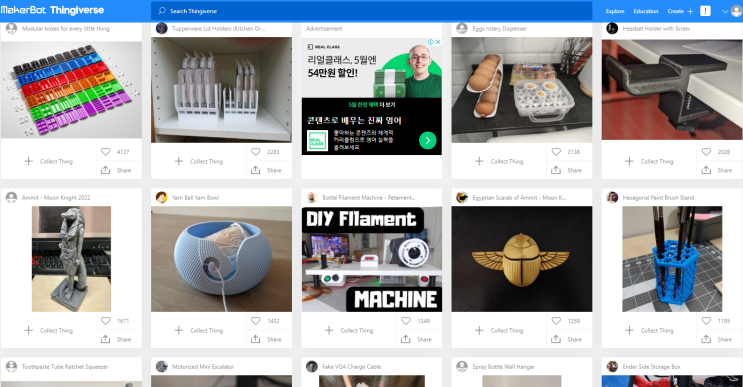Collect Eggs rotary Dispenser thing

499,162
